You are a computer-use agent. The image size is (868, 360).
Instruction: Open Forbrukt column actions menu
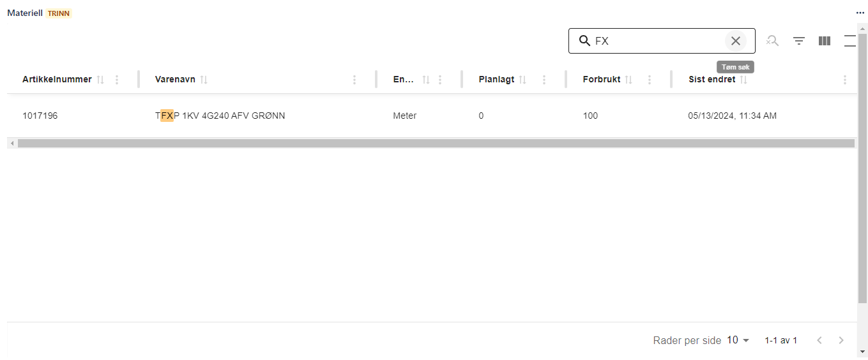click(650, 80)
